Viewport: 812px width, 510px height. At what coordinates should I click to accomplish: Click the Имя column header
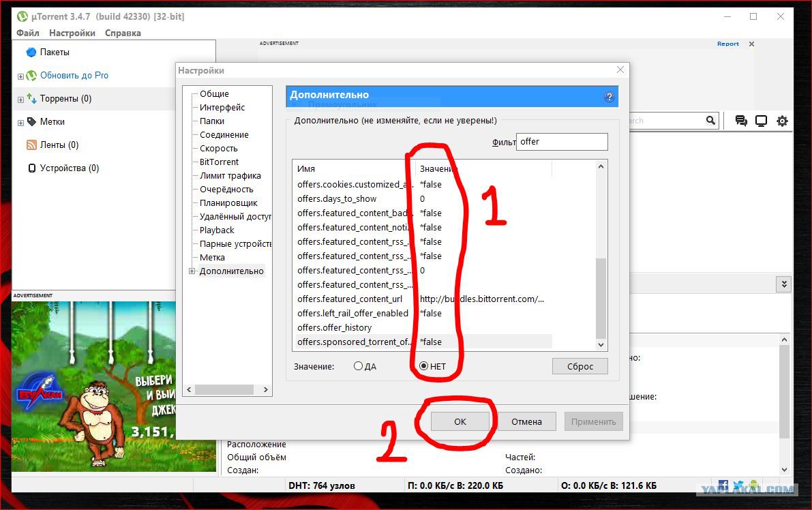(355, 169)
